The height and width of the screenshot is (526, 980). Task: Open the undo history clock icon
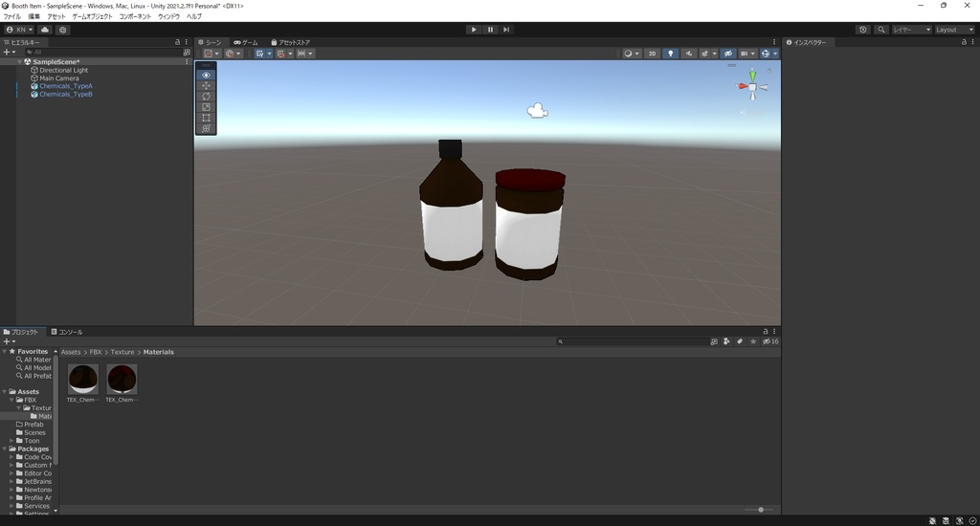click(863, 30)
